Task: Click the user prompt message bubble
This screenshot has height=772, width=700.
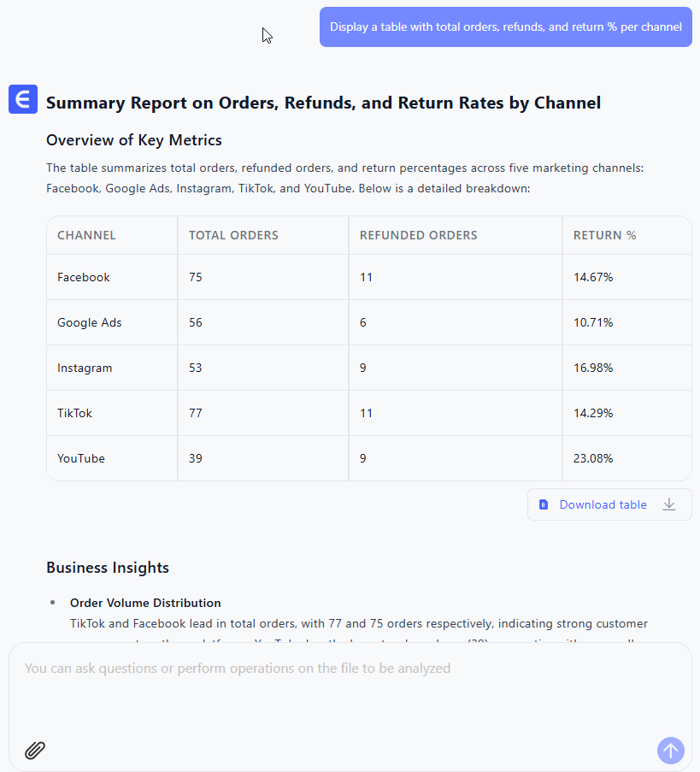Action: click(505, 27)
